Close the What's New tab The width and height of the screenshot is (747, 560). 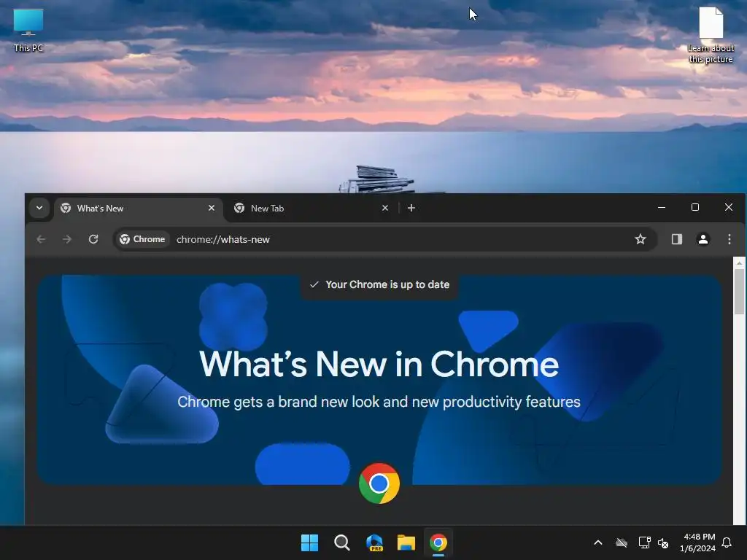(212, 208)
